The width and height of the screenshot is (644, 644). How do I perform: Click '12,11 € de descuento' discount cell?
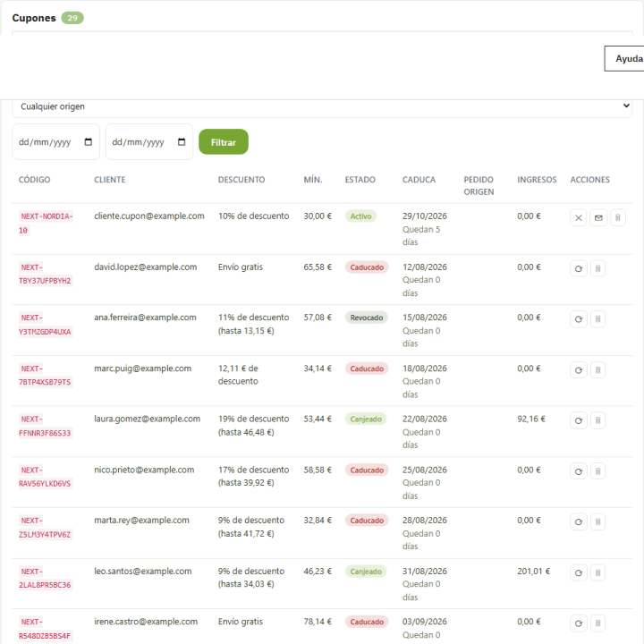tap(238, 375)
